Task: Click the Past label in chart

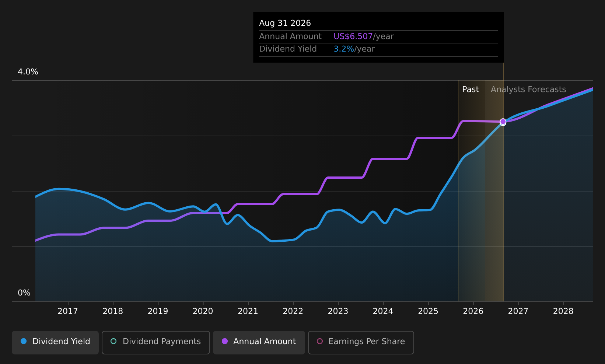Action: point(471,90)
